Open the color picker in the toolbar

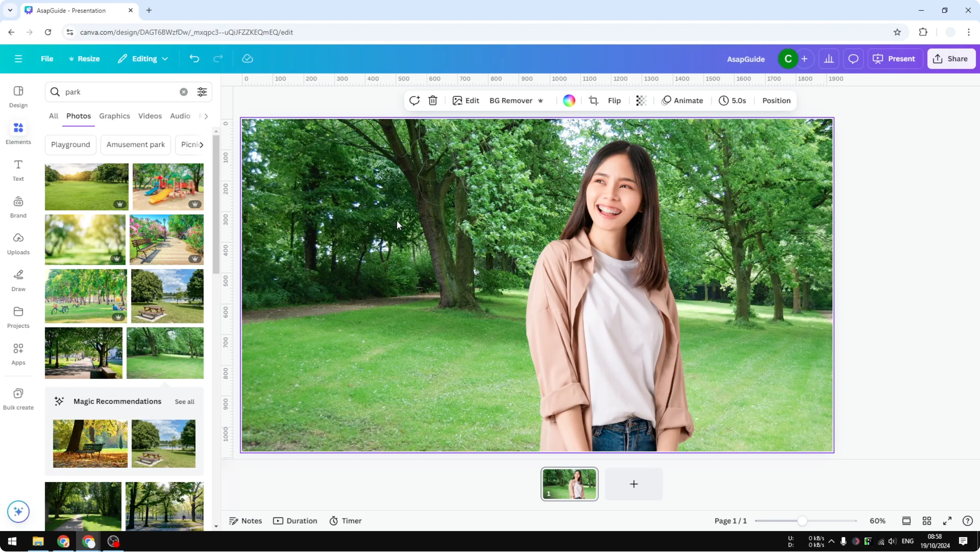coord(568,100)
